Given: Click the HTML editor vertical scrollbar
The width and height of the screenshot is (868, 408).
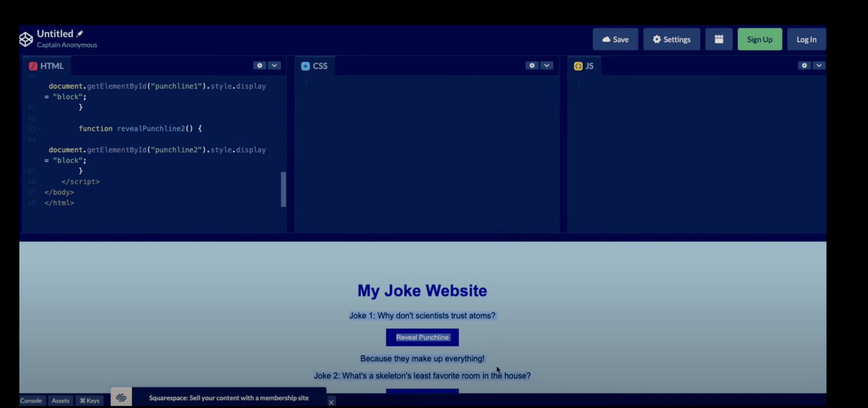Looking at the screenshot, I should tap(283, 189).
